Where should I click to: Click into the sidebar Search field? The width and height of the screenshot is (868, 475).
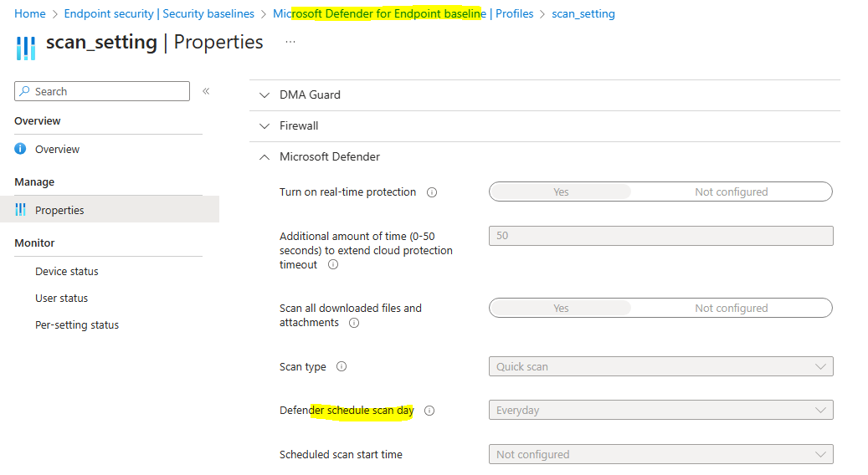(102, 91)
